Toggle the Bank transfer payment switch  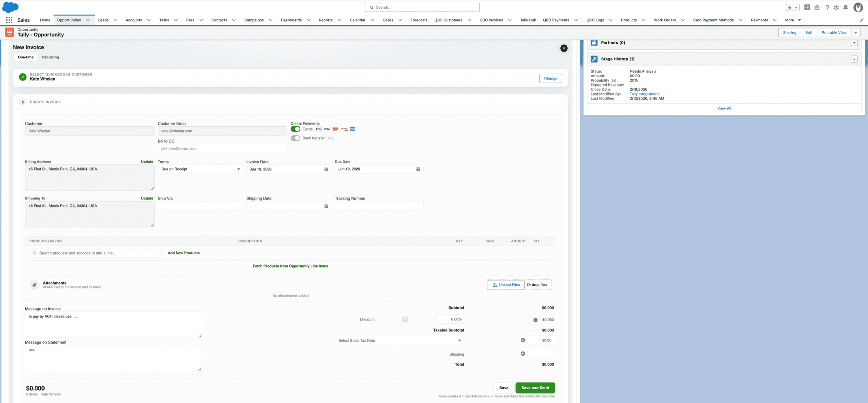296,138
